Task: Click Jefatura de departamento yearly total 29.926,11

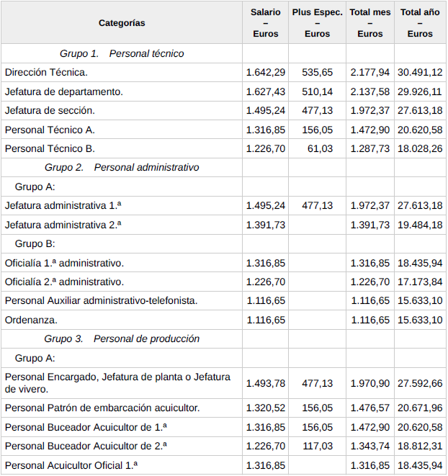Action: (421, 91)
